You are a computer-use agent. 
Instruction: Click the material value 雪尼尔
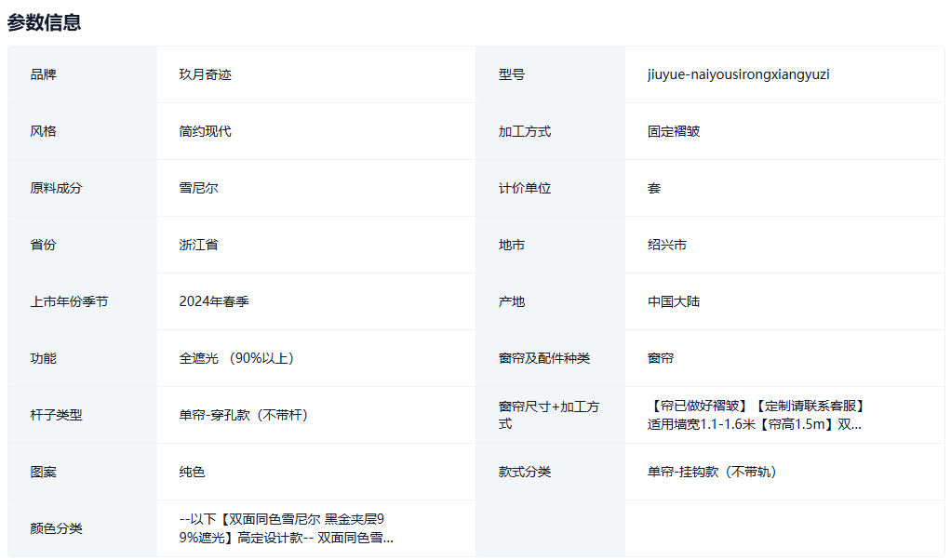click(198, 188)
